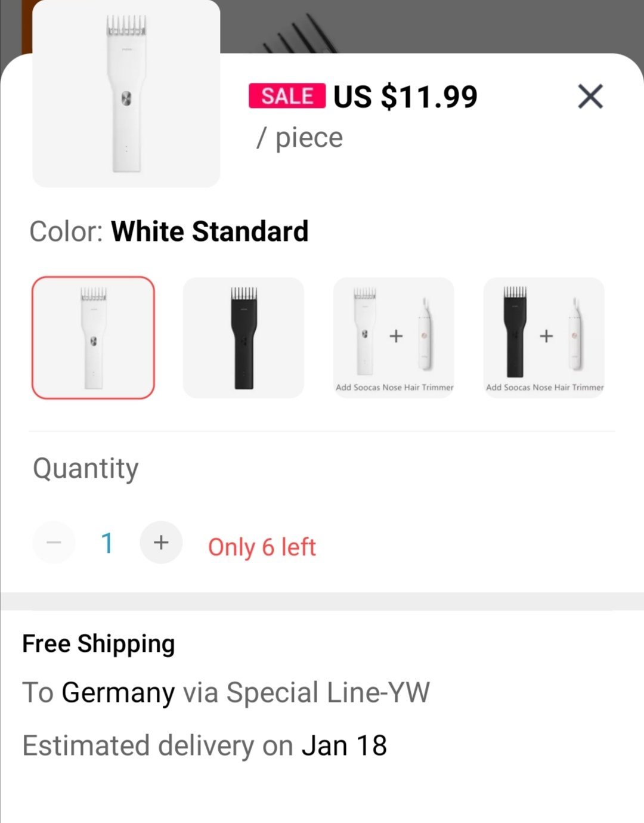Tap the "White Standard" color label text

coord(209,231)
